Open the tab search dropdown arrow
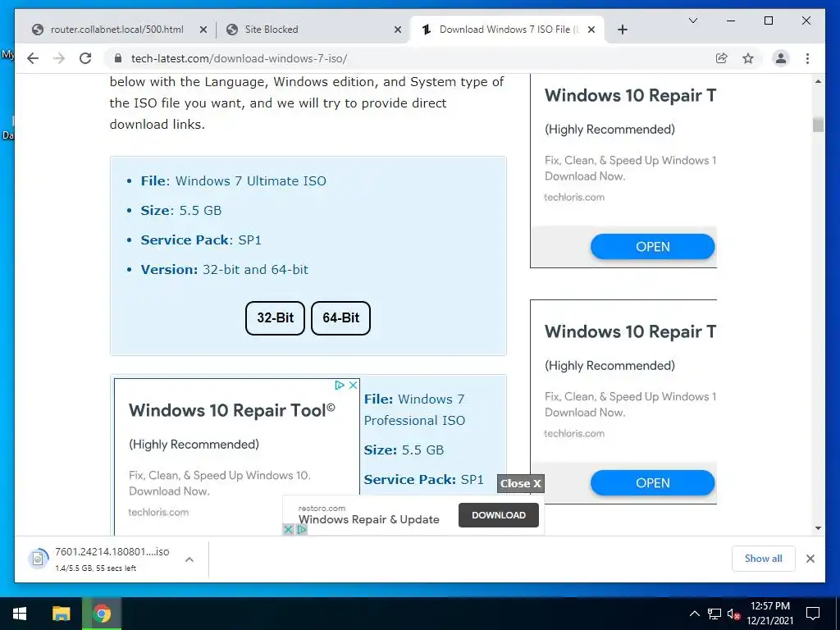This screenshot has width=840, height=630. click(x=692, y=21)
